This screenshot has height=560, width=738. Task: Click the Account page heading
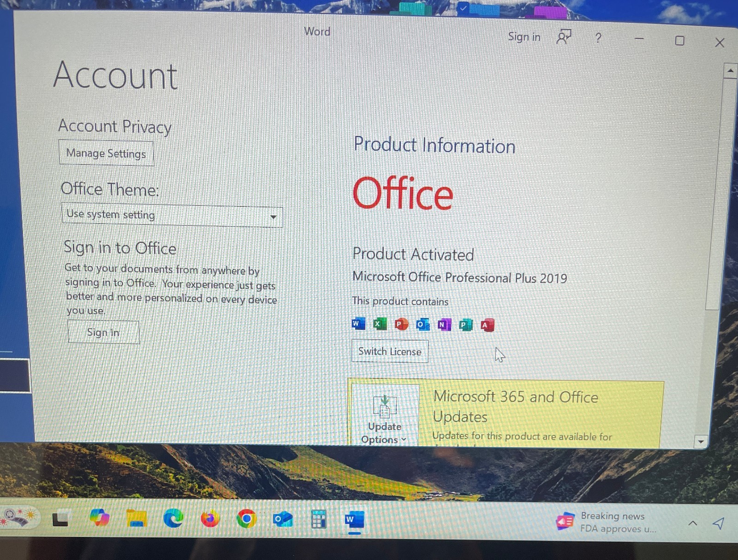pos(115,76)
